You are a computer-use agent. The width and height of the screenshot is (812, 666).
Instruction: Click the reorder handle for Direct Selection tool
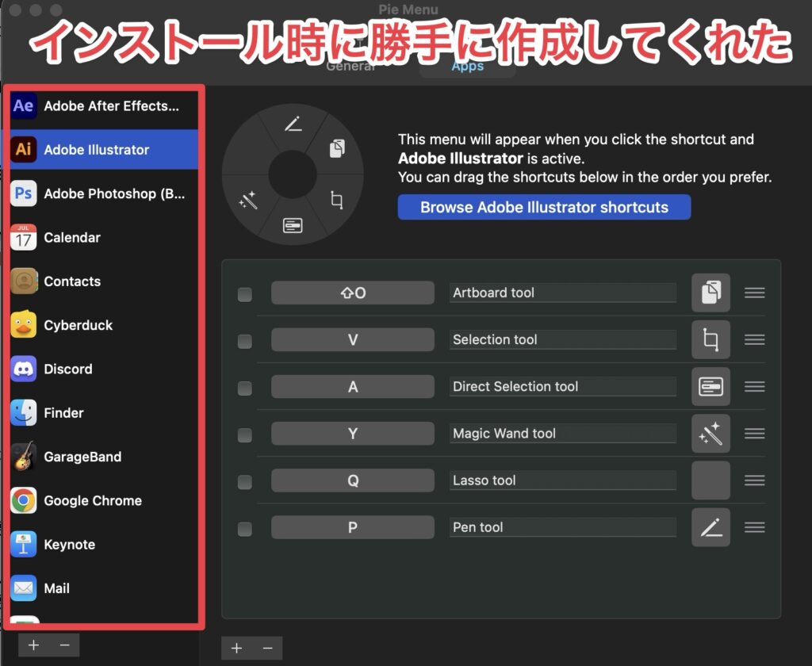[755, 387]
